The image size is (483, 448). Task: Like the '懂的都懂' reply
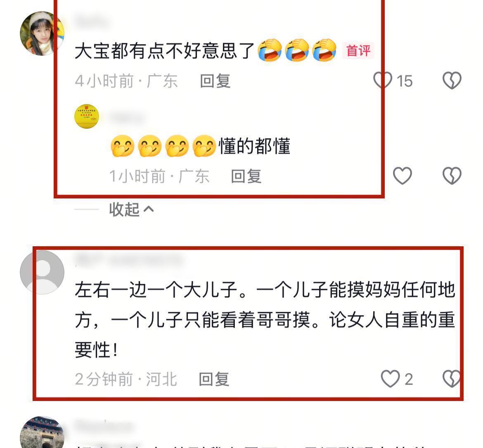click(x=402, y=176)
